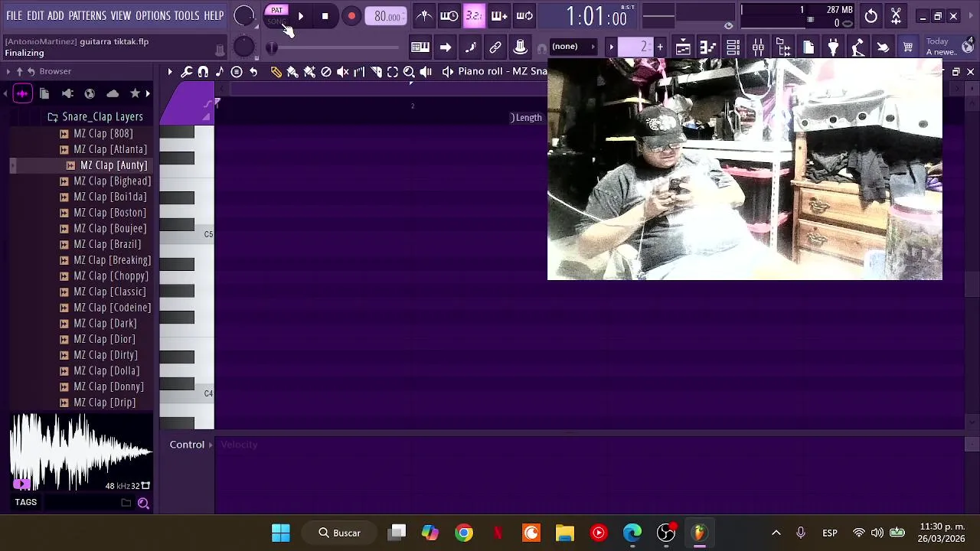Select the Paint brush tool in Piano roll

tap(292, 72)
